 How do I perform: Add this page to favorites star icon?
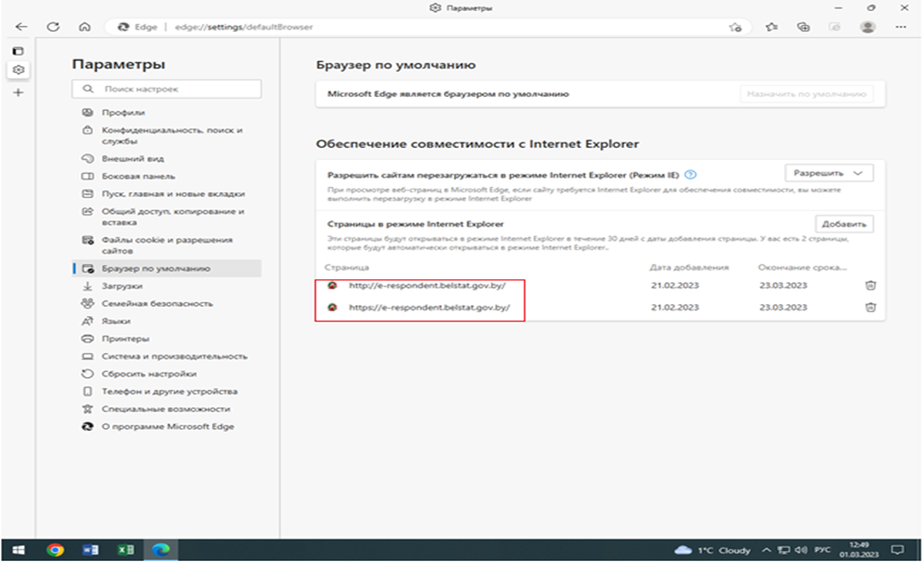pyautogui.click(x=735, y=27)
